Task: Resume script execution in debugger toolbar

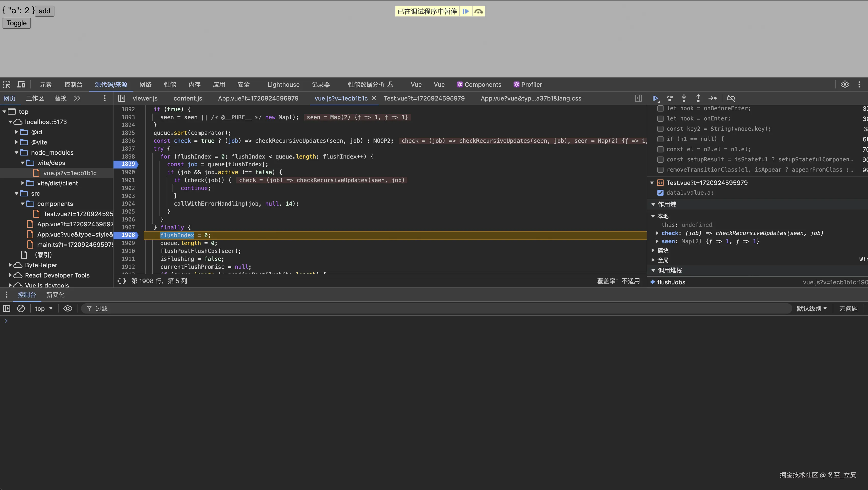Action: 655,98
